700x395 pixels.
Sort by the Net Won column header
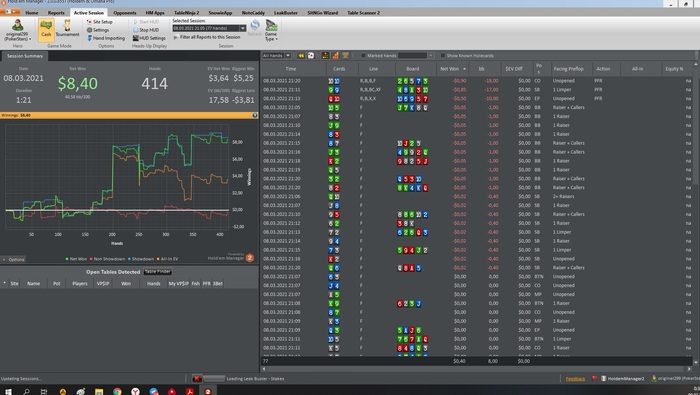coord(452,69)
